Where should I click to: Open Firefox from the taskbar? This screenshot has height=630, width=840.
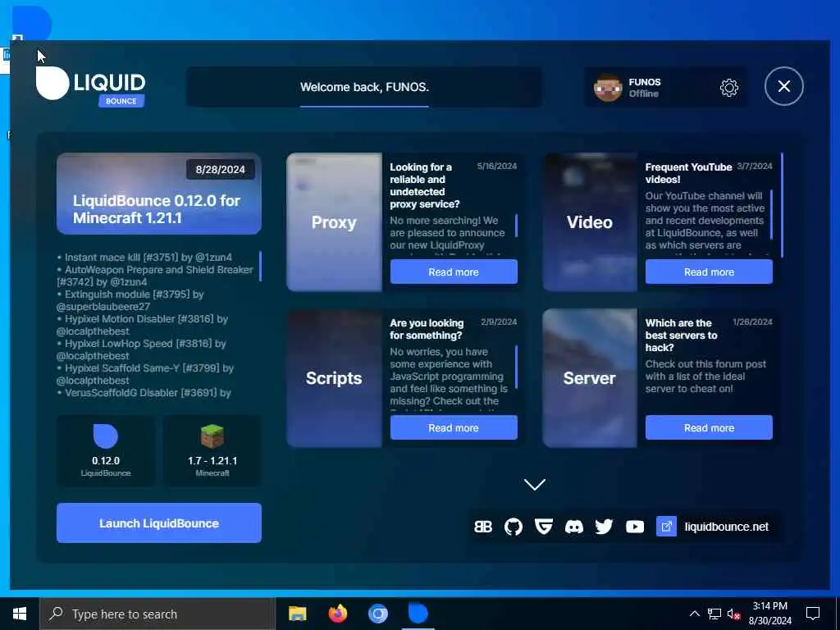[x=337, y=614]
